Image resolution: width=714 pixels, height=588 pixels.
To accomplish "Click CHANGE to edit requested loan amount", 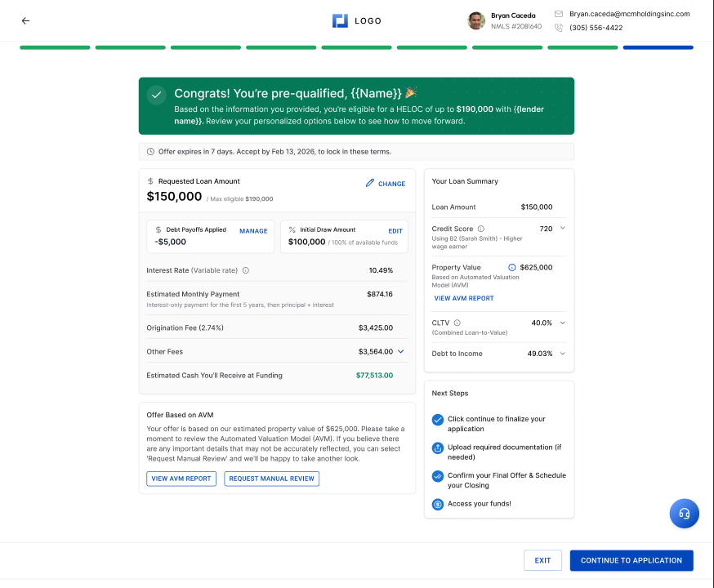I will point(391,184).
